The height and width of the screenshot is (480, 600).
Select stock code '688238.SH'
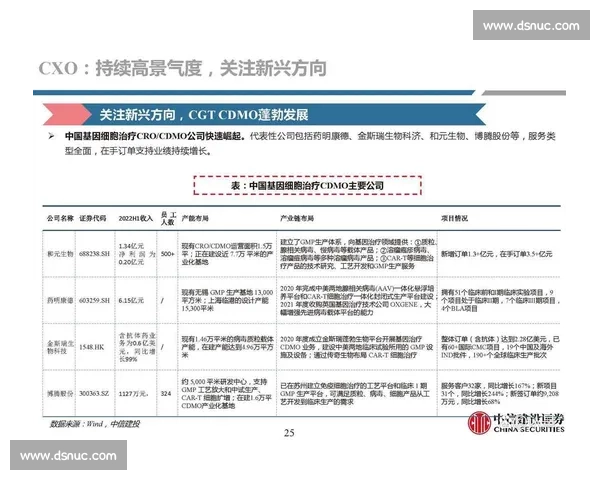pyautogui.click(x=95, y=254)
